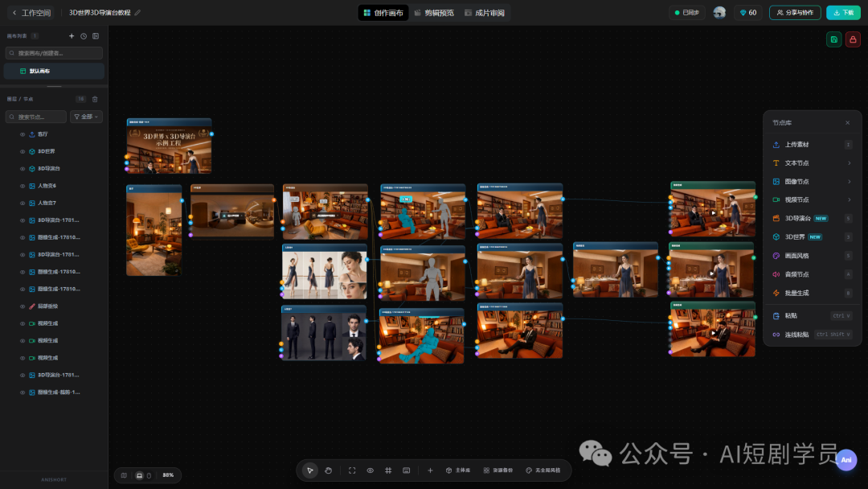Hide the 人物变6 layer
The width and height of the screenshot is (868, 489).
click(23, 186)
